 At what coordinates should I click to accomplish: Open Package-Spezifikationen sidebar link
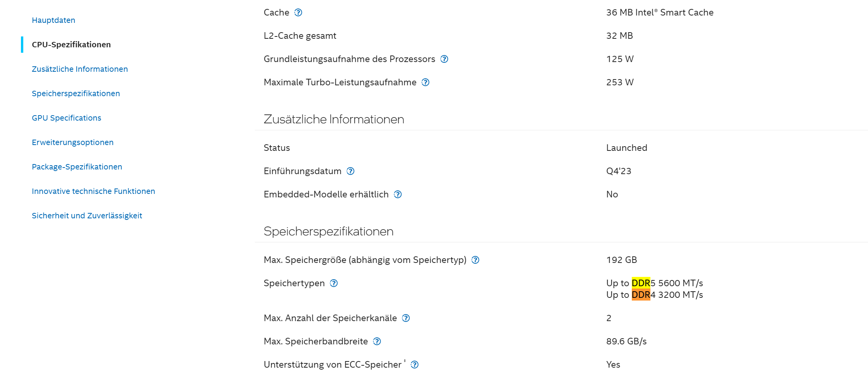pyautogui.click(x=77, y=167)
